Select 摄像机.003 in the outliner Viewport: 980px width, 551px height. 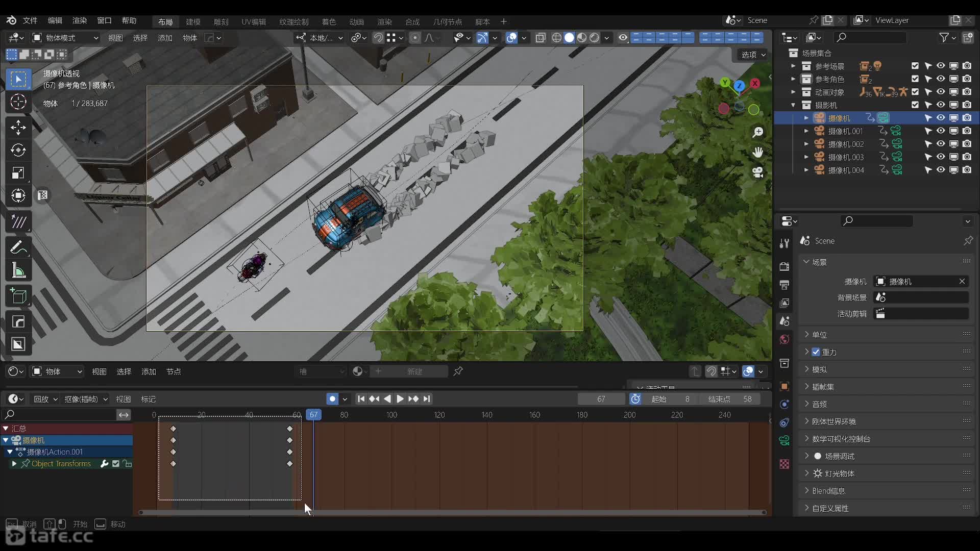[x=846, y=157]
